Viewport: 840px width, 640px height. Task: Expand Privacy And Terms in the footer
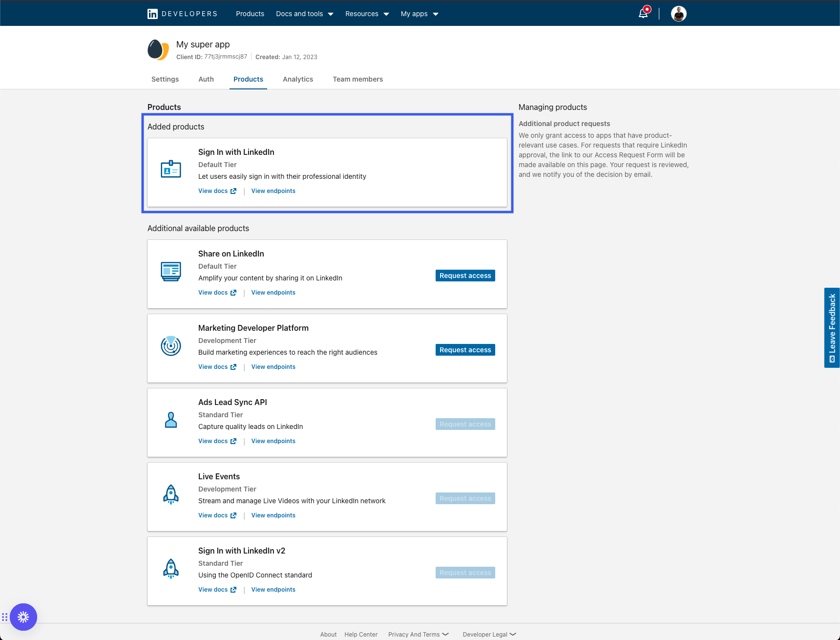pos(419,635)
